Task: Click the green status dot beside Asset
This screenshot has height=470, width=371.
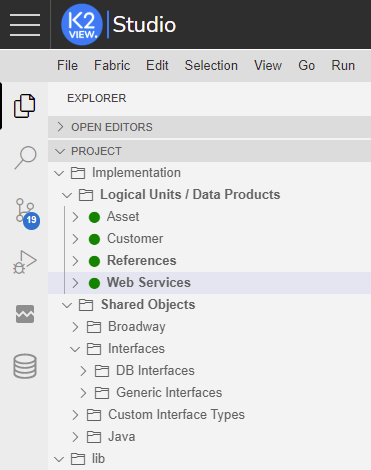Action: [x=94, y=217]
